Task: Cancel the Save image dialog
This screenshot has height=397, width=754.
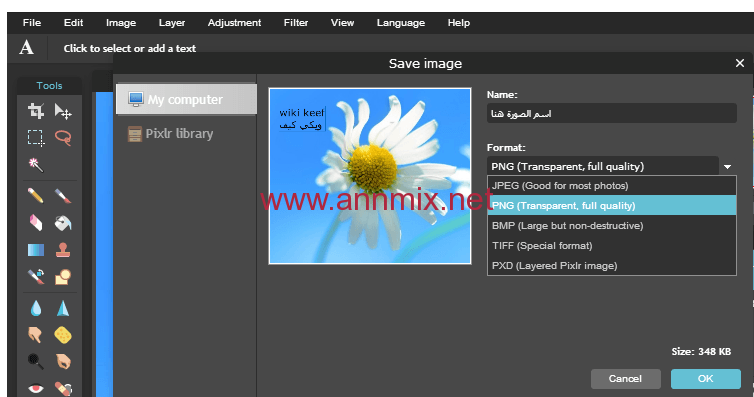Action: (625, 379)
